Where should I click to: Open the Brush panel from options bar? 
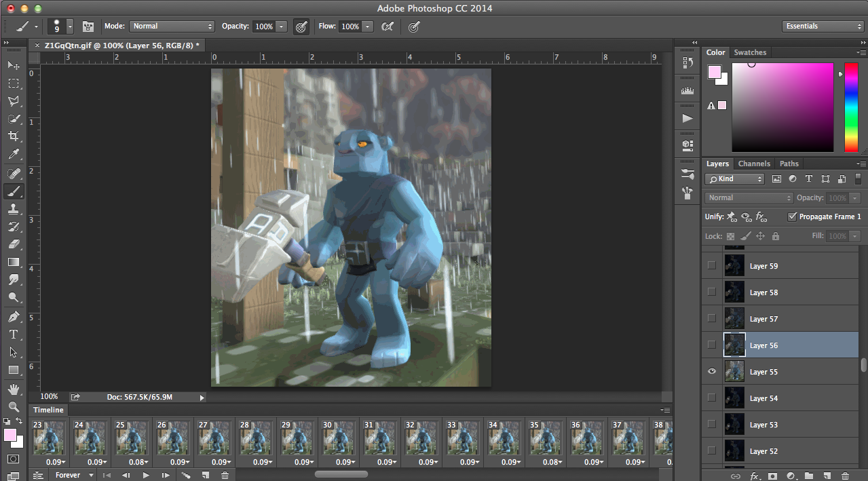click(88, 26)
